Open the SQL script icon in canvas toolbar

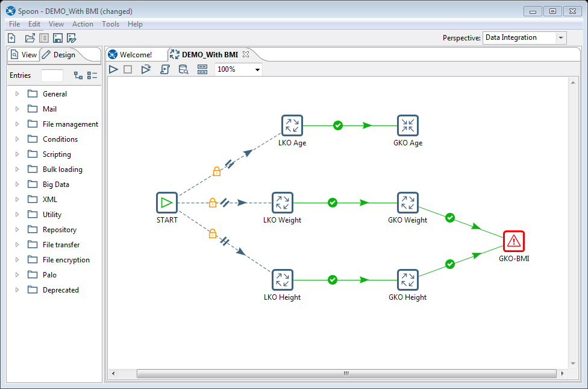(165, 69)
